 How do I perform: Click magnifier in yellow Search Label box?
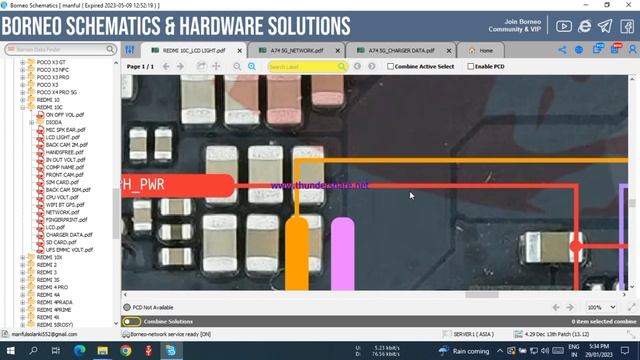342,67
